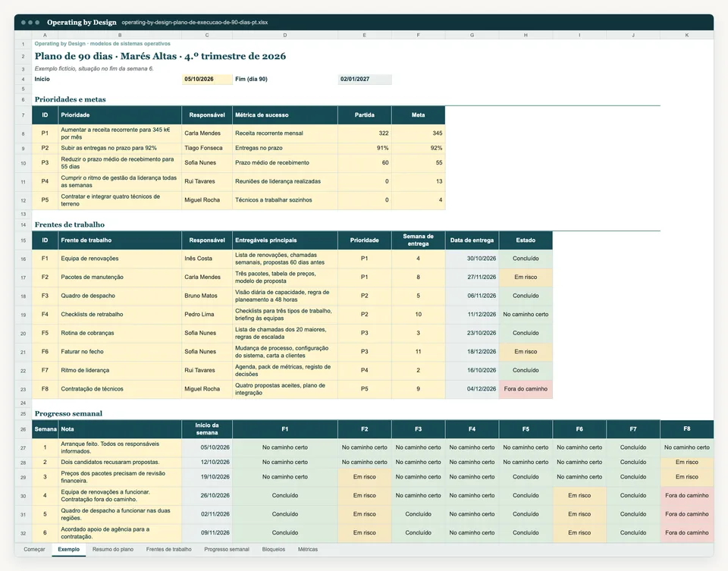Click 'Ritmo de liderança' cell
The width and height of the screenshot is (728, 571).
120,370
